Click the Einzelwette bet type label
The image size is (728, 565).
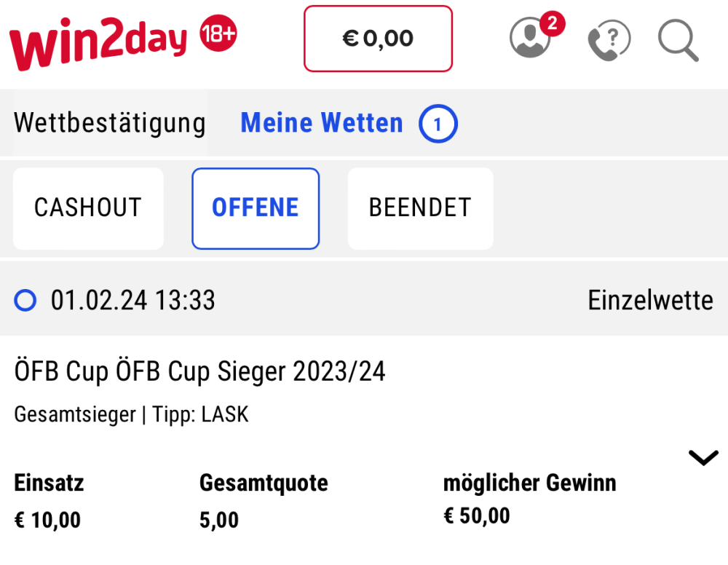click(650, 300)
